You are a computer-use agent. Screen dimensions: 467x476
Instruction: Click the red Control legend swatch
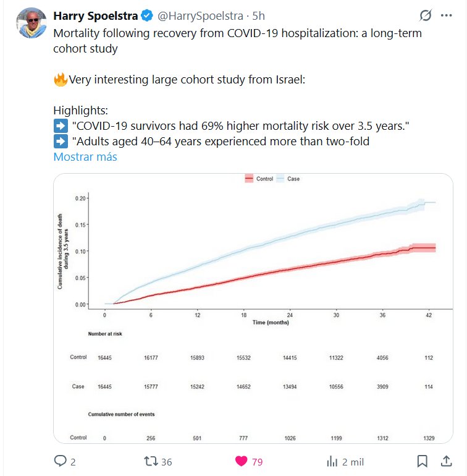pos(249,179)
